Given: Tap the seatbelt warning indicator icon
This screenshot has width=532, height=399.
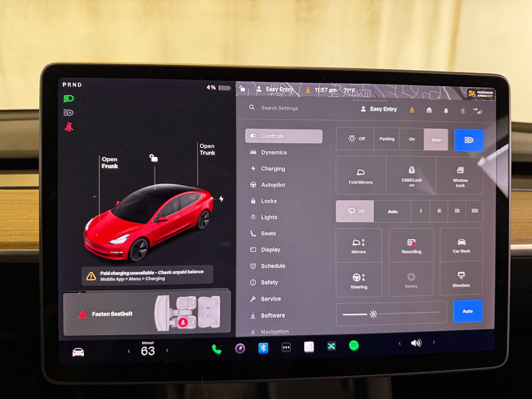Looking at the screenshot, I should (69, 127).
